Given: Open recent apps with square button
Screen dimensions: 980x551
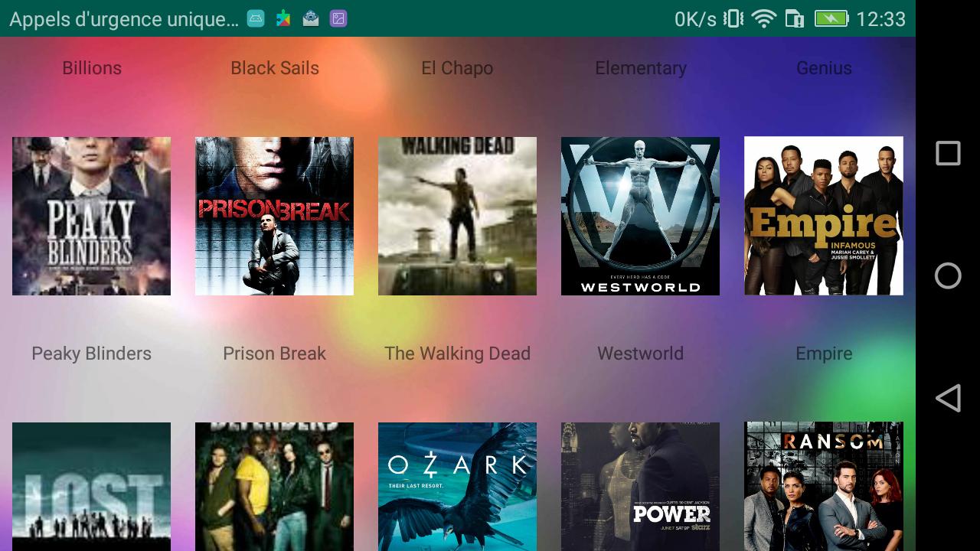Looking at the screenshot, I should (948, 153).
